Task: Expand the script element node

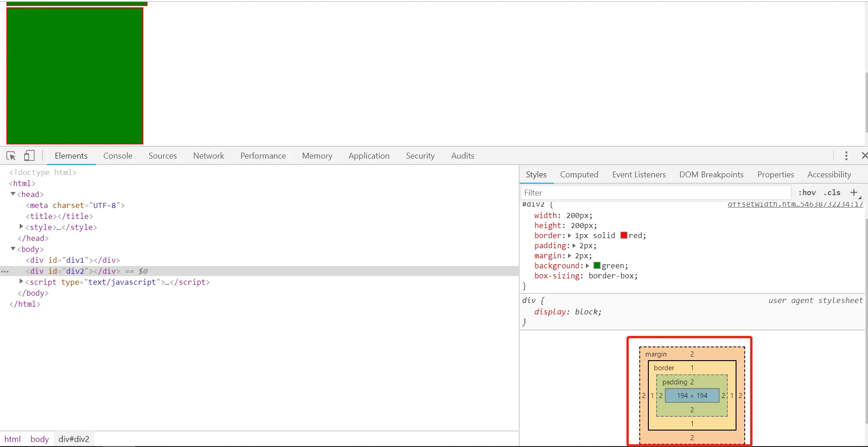Action: pyautogui.click(x=21, y=282)
